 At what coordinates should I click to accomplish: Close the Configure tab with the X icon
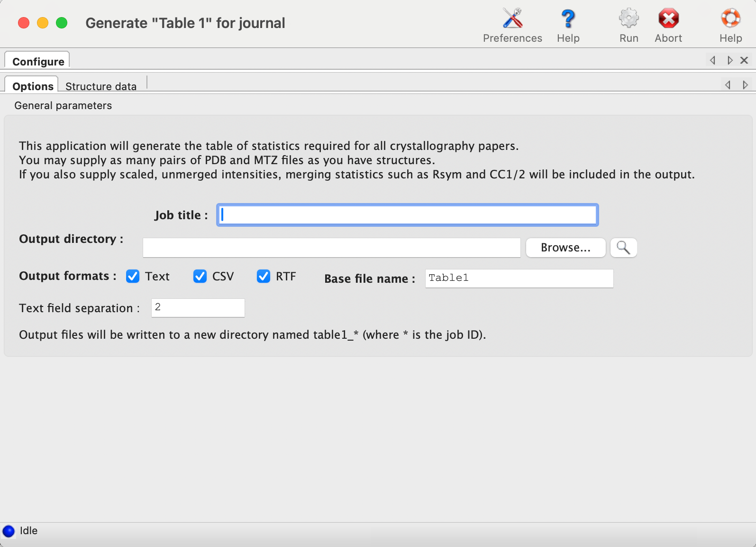[744, 60]
